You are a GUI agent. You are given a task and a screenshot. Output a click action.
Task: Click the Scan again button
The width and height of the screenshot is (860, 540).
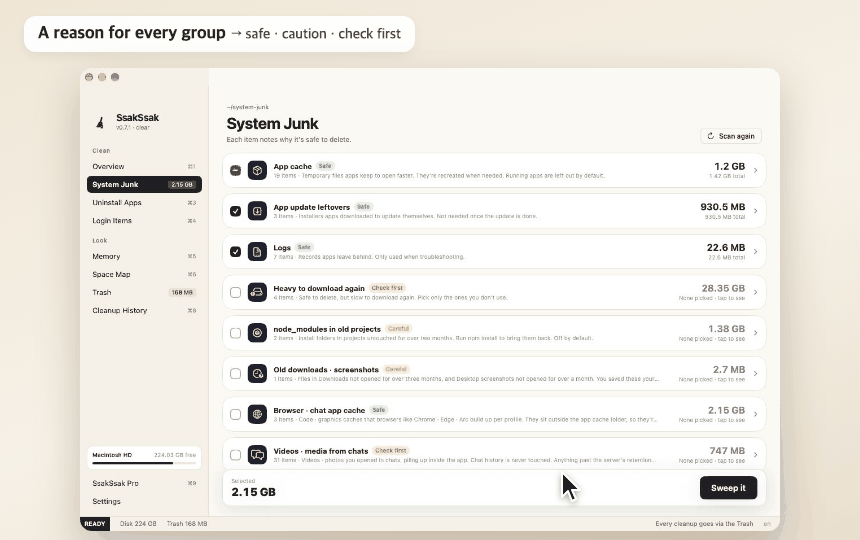tap(731, 136)
